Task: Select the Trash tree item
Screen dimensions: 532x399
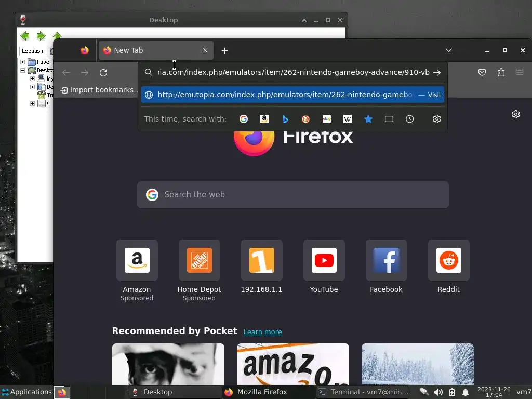Action: [x=46, y=96]
